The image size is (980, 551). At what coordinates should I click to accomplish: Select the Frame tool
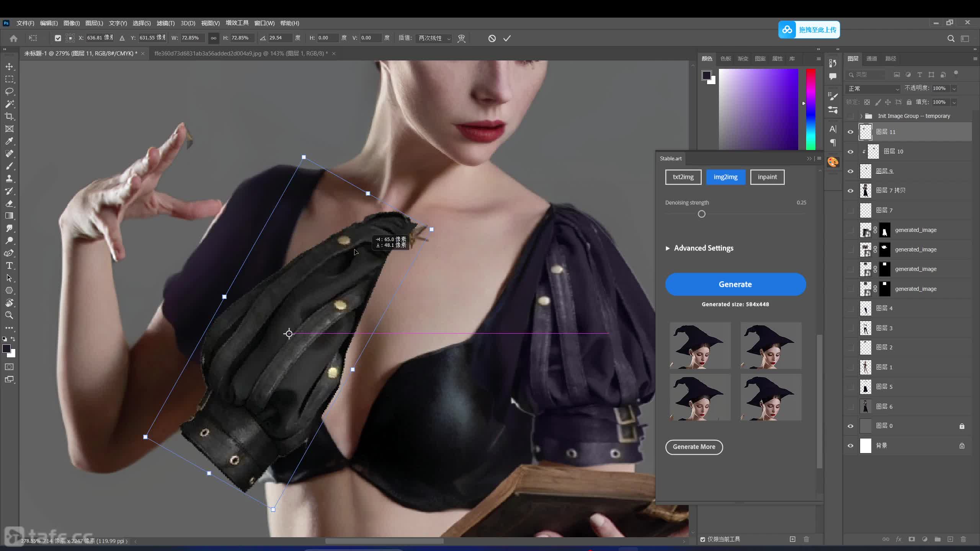(9, 129)
